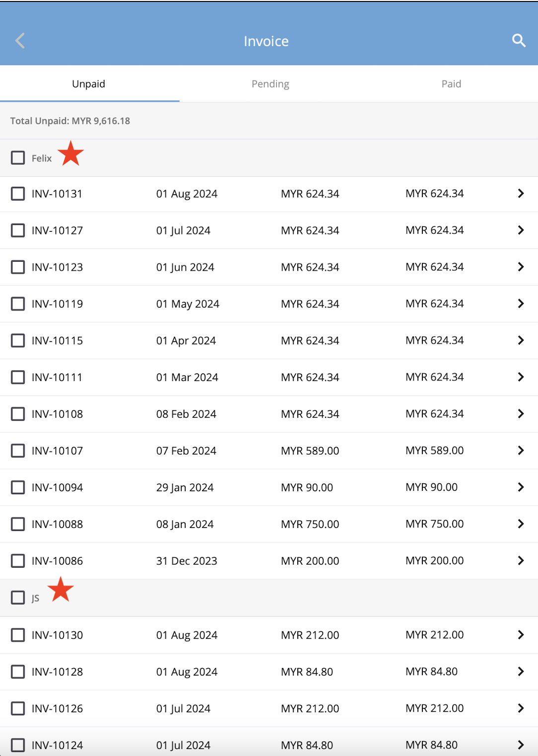This screenshot has height=756, width=538.
Task: Open INV-10124 via row chevron
Action: (x=521, y=745)
